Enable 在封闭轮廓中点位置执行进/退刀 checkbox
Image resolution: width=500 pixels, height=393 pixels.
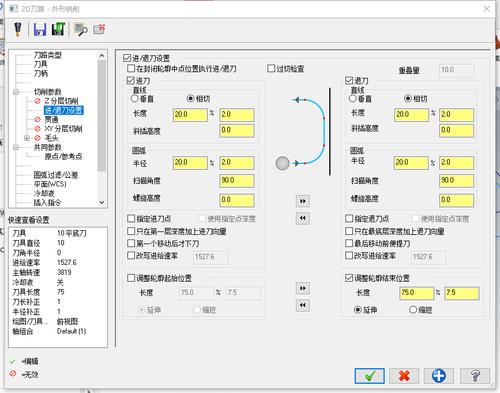(x=131, y=69)
